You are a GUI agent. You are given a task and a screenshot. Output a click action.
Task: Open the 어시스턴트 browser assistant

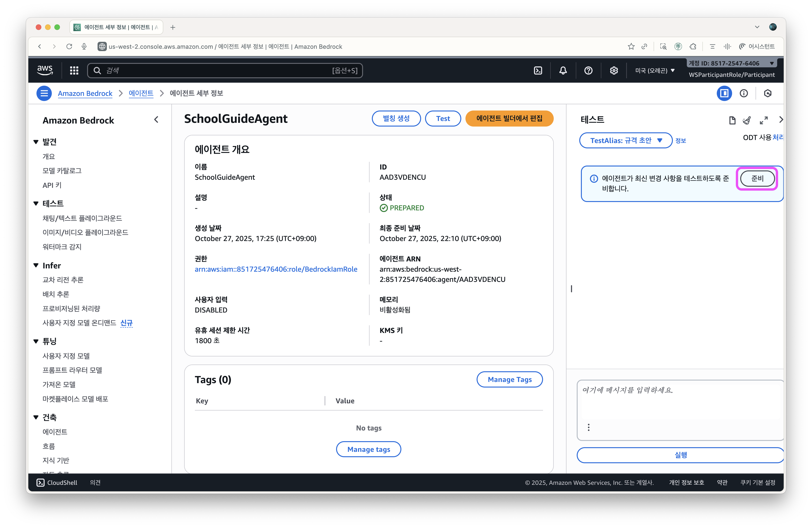pyautogui.click(x=757, y=46)
